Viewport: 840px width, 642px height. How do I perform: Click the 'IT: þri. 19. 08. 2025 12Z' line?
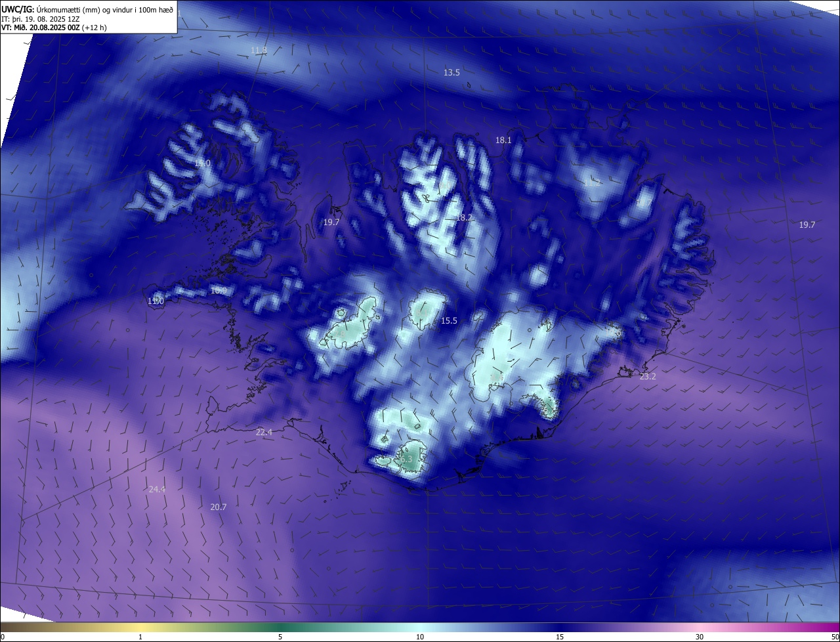coord(41,18)
